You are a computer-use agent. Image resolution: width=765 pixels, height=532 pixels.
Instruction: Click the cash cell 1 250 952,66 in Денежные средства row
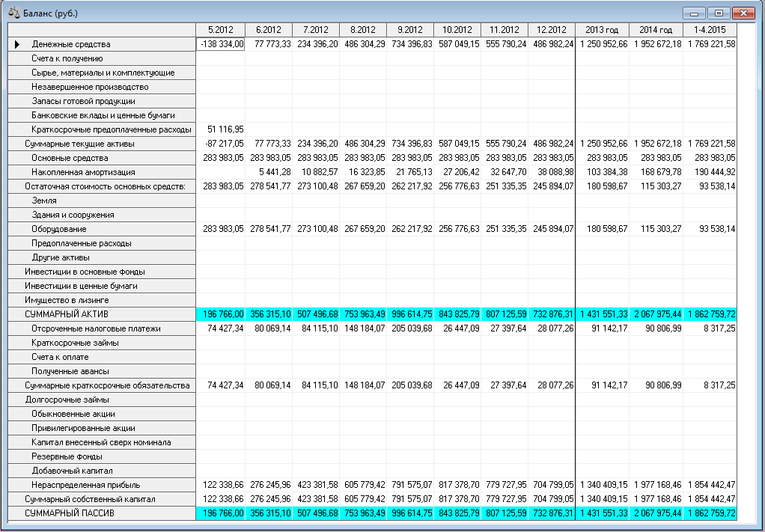[x=603, y=44]
